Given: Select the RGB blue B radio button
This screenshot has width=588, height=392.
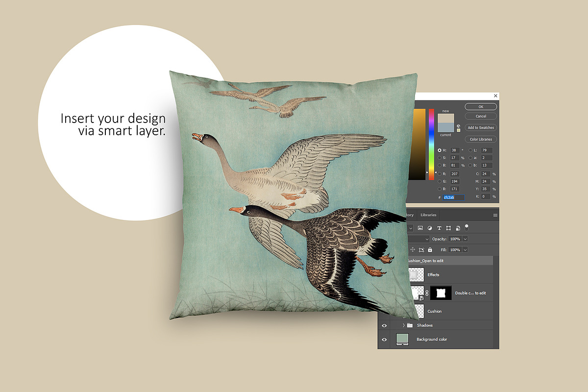Looking at the screenshot, I should (440, 189).
